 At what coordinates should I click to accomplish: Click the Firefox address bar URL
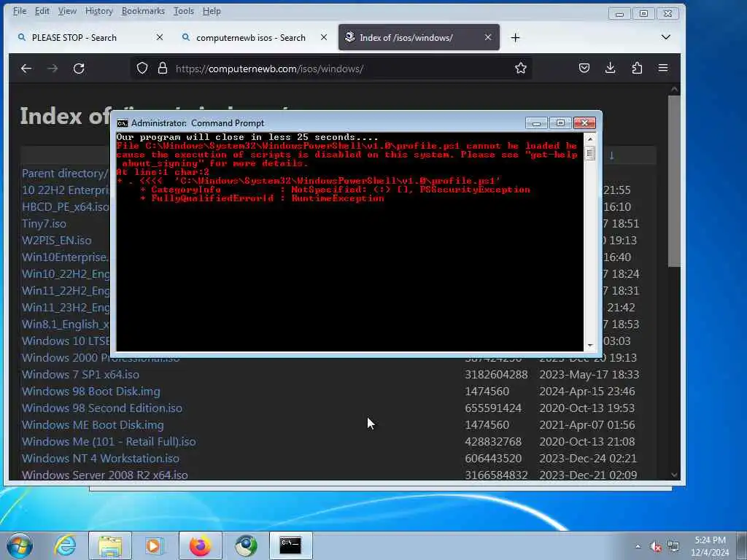pos(269,69)
